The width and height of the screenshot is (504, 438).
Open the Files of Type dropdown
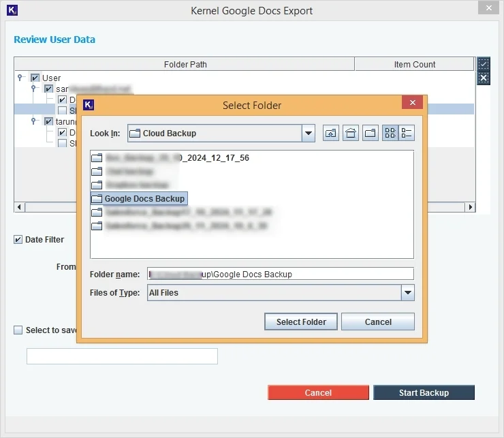(x=407, y=293)
